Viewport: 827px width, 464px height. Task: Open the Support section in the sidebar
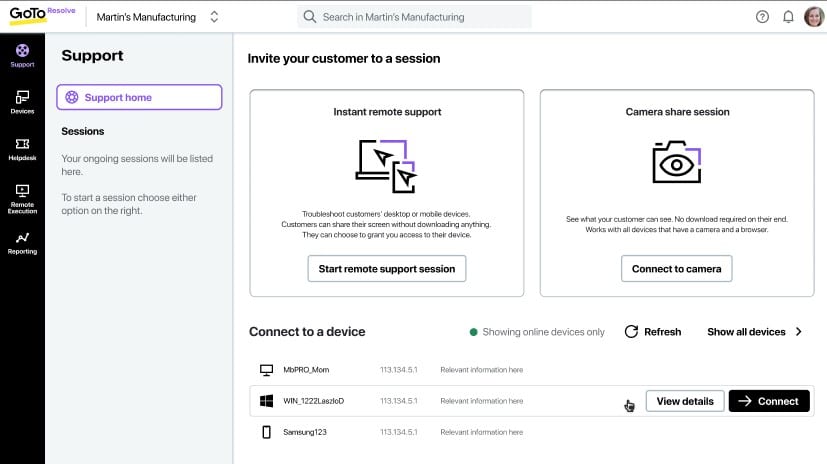(x=22, y=56)
